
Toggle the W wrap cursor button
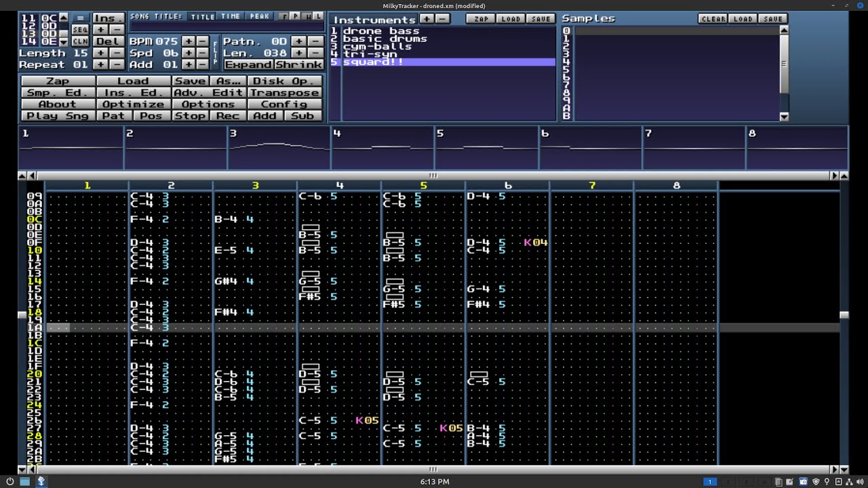click(307, 16)
